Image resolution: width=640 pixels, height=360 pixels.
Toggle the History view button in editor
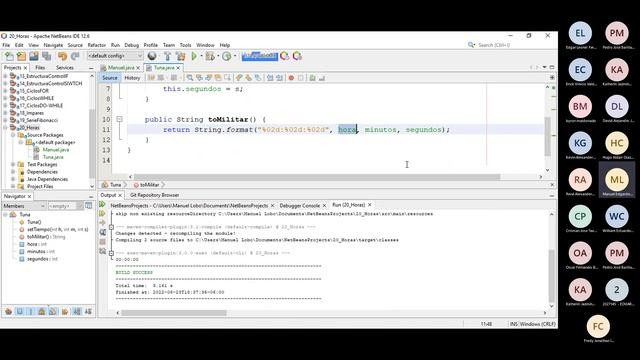(x=132, y=78)
